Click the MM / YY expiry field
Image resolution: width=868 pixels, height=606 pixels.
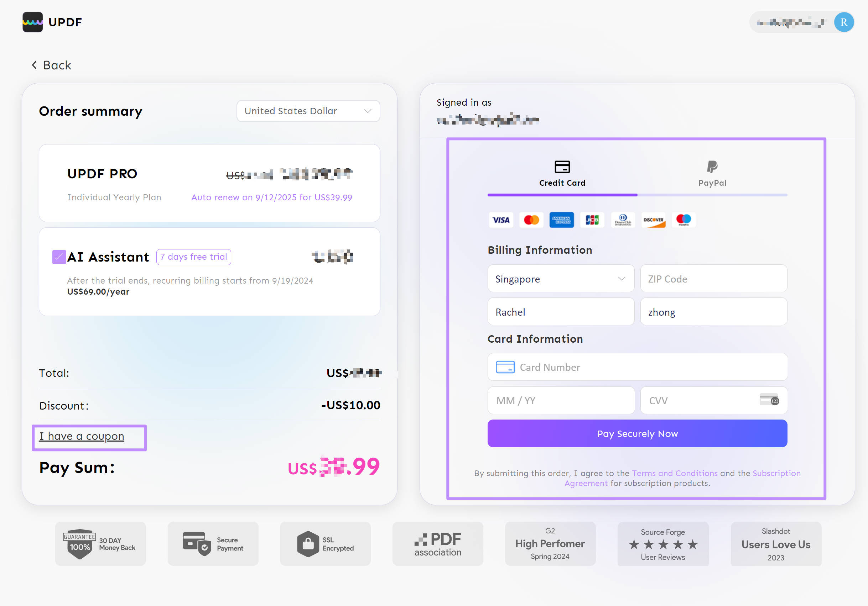click(x=561, y=400)
